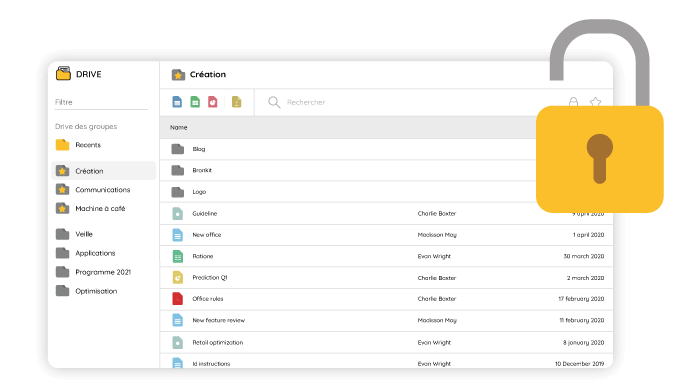Click the New office document icon

tap(178, 235)
